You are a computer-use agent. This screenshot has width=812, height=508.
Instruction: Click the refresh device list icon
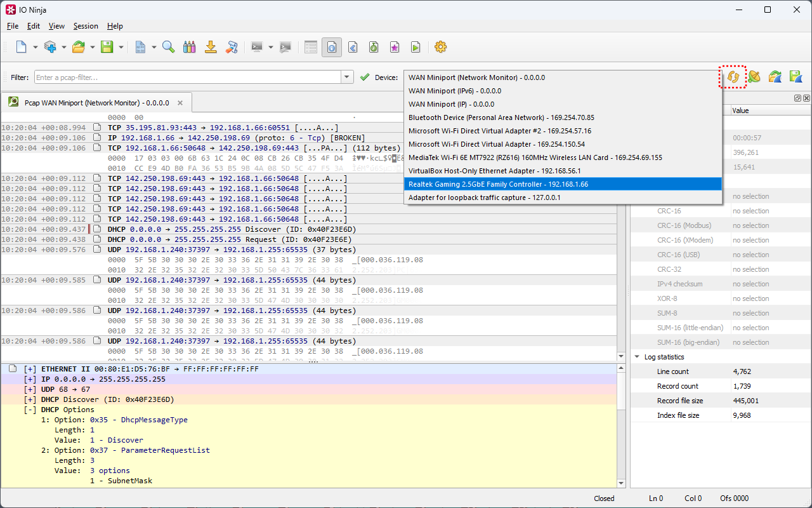click(733, 77)
